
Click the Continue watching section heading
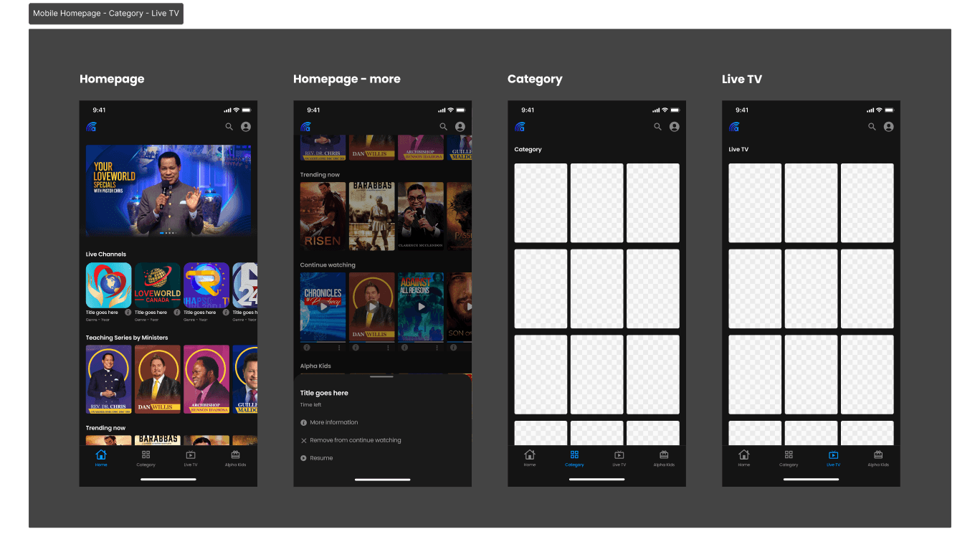(328, 265)
